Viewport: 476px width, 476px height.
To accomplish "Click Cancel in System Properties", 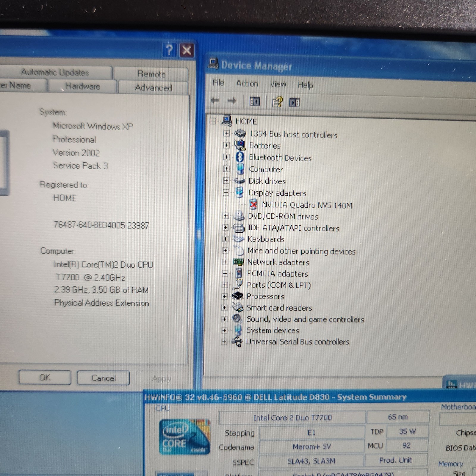I will click(103, 378).
